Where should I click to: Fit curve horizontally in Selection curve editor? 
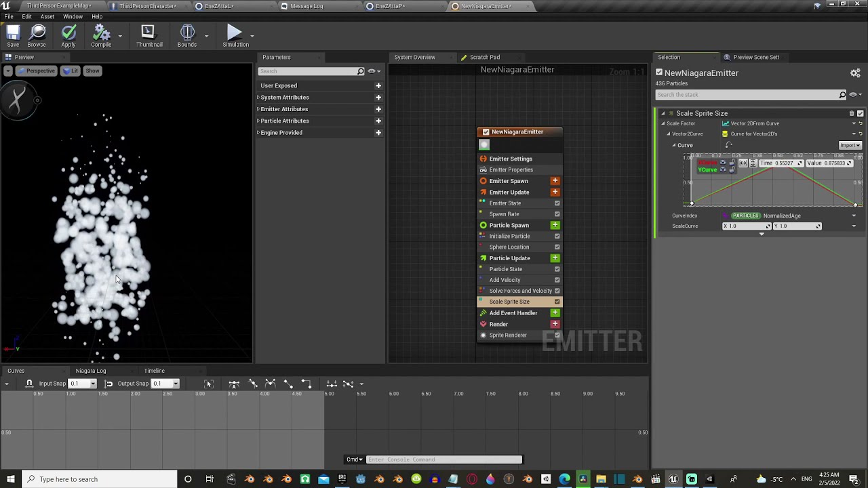click(743, 163)
